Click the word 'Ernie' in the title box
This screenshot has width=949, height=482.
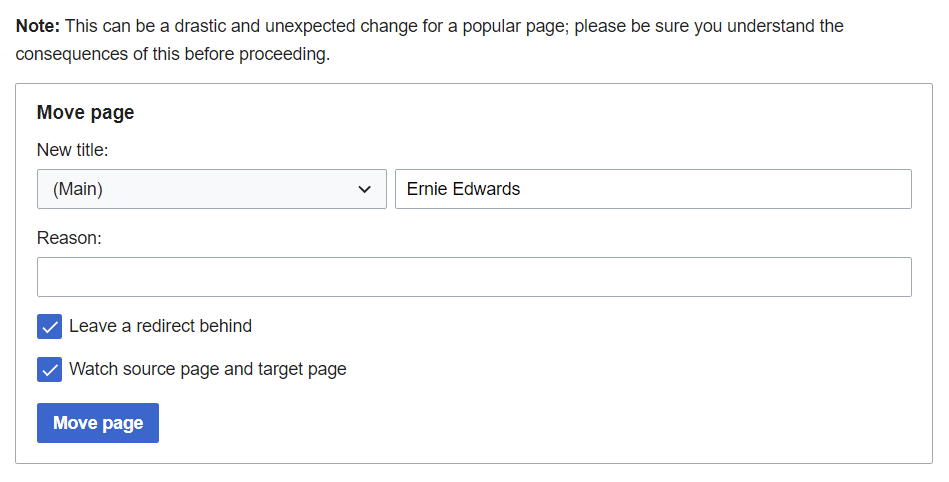pos(426,189)
